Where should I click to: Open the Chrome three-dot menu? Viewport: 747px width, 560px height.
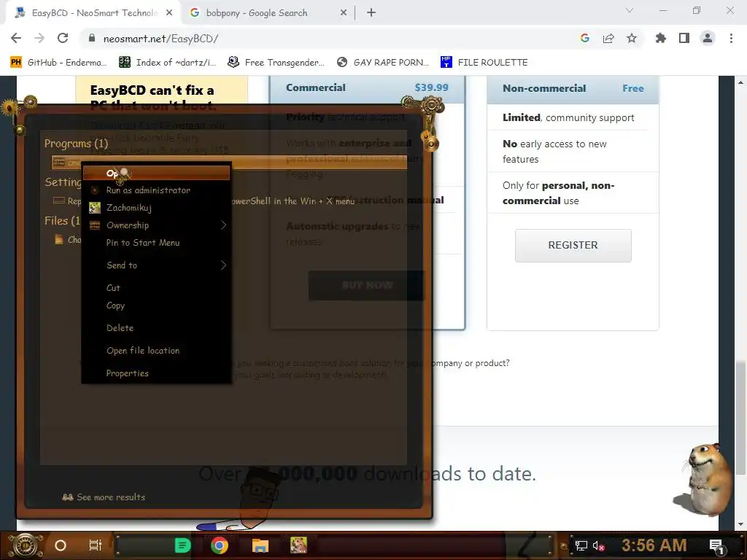pyautogui.click(x=731, y=38)
